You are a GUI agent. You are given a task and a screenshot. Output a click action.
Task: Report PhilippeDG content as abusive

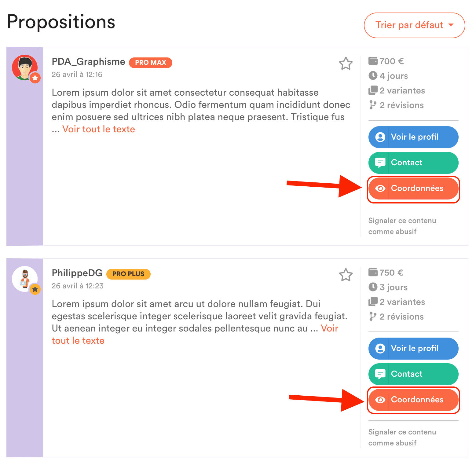coord(402,438)
